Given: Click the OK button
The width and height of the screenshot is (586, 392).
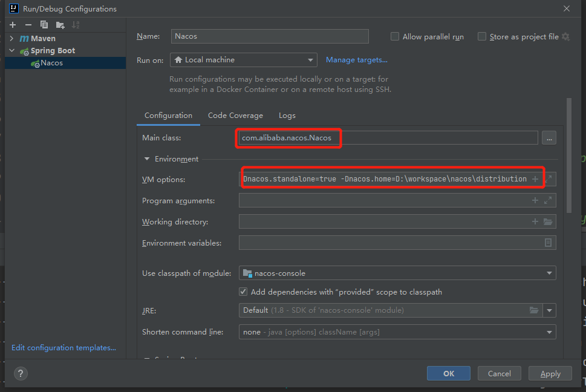Looking at the screenshot, I should (449, 373).
